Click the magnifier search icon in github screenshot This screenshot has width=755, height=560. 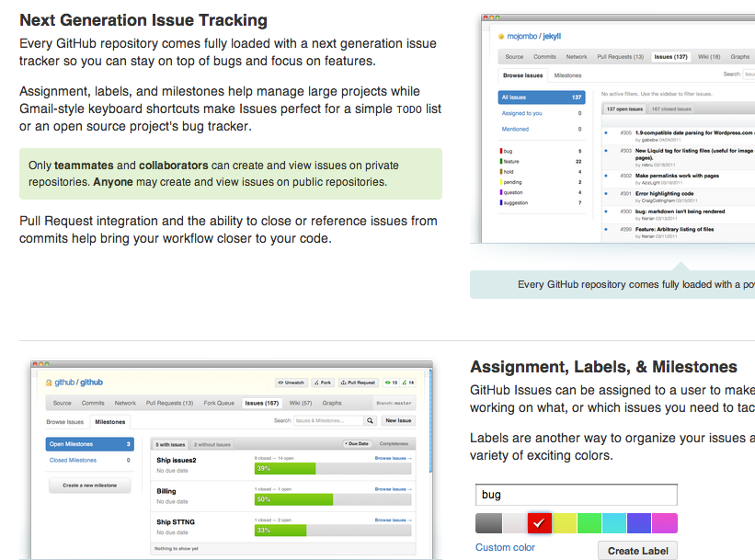pos(370,421)
